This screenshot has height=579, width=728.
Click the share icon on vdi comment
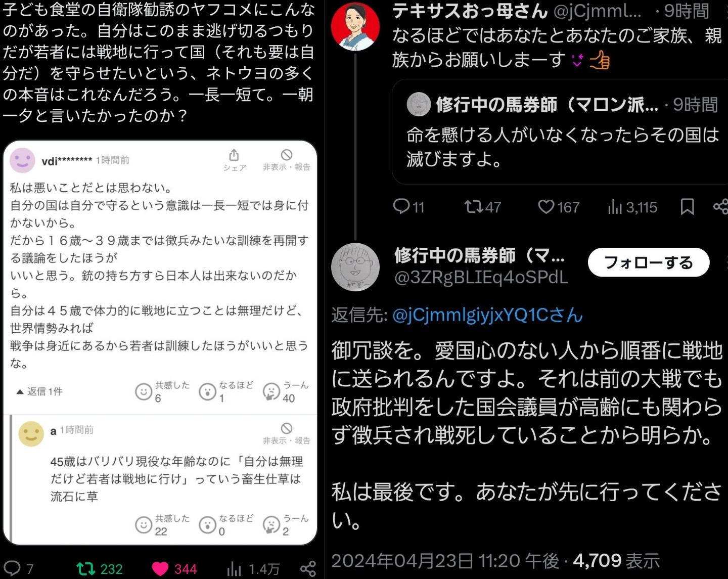[x=235, y=160]
